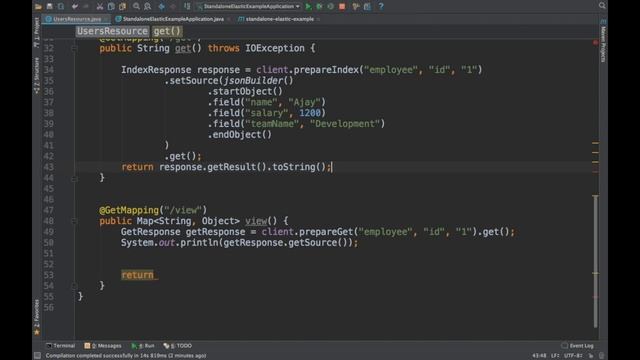Image resolution: width=640 pixels, height=360 pixels.
Task: Close the UsersResource.java tab
Action: [106, 19]
